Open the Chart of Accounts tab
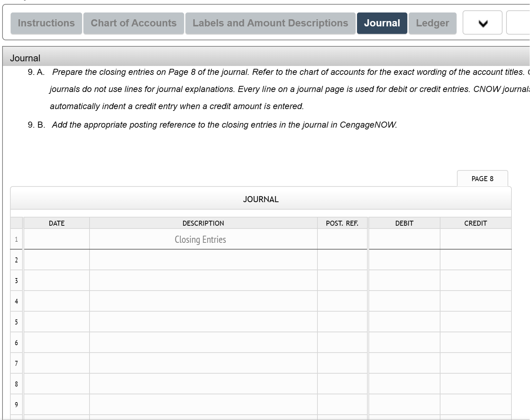 133,23
